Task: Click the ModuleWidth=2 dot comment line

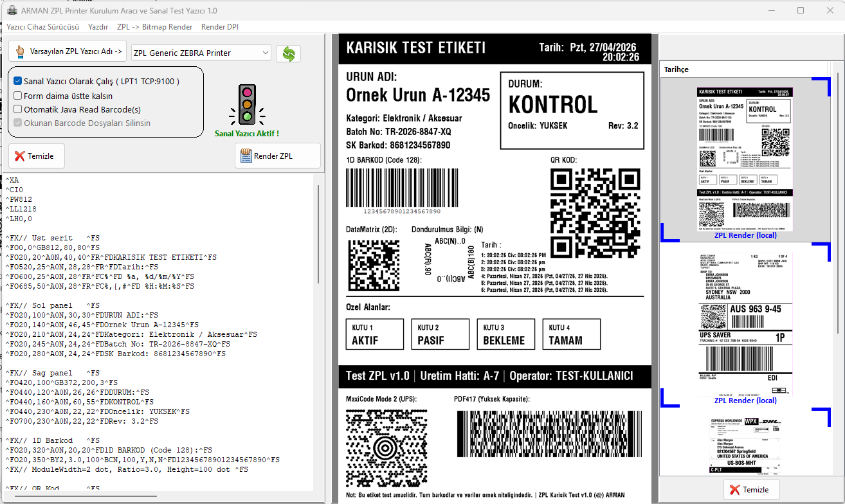Action: pos(127,469)
